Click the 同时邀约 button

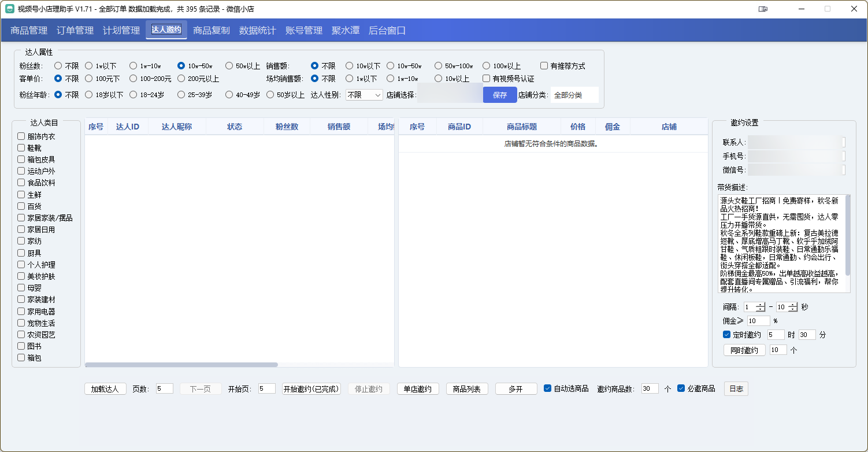point(744,350)
